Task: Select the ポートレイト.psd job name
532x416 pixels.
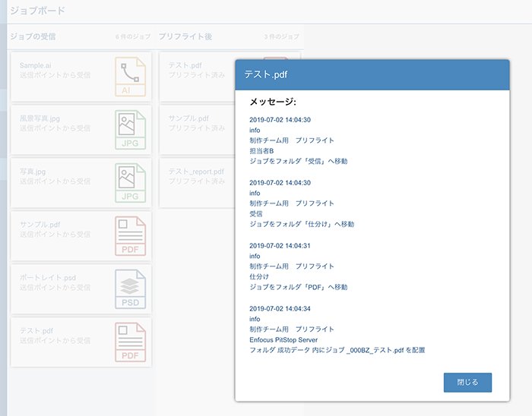Action: 47,278
